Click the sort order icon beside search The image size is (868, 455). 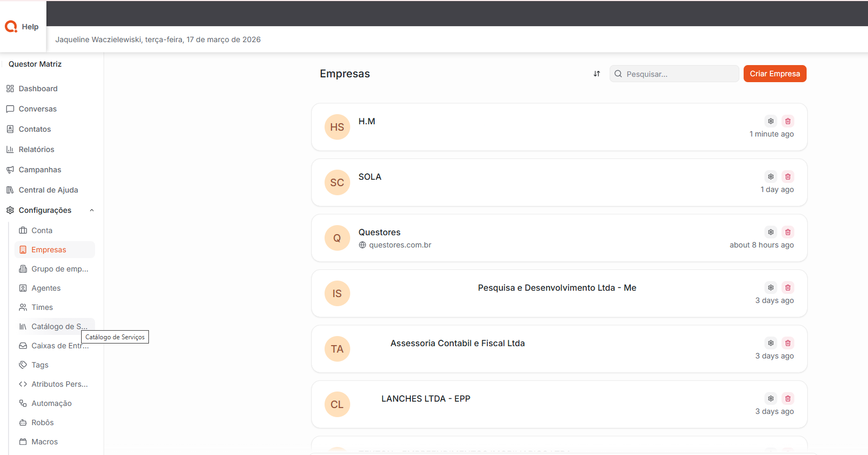click(x=597, y=74)
